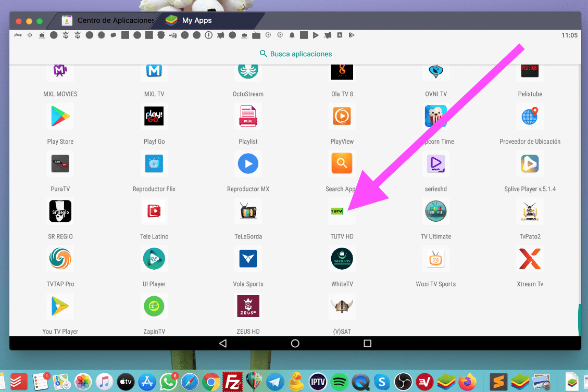
Task: Open WhiteTV
Action: coord(342,258)
